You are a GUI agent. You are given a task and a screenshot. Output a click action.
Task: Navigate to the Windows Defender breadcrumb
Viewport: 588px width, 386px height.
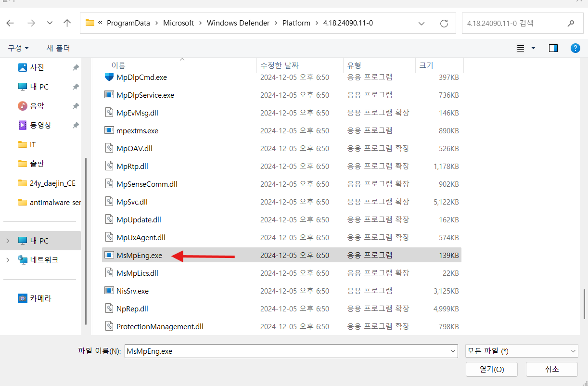pos(238,23)
